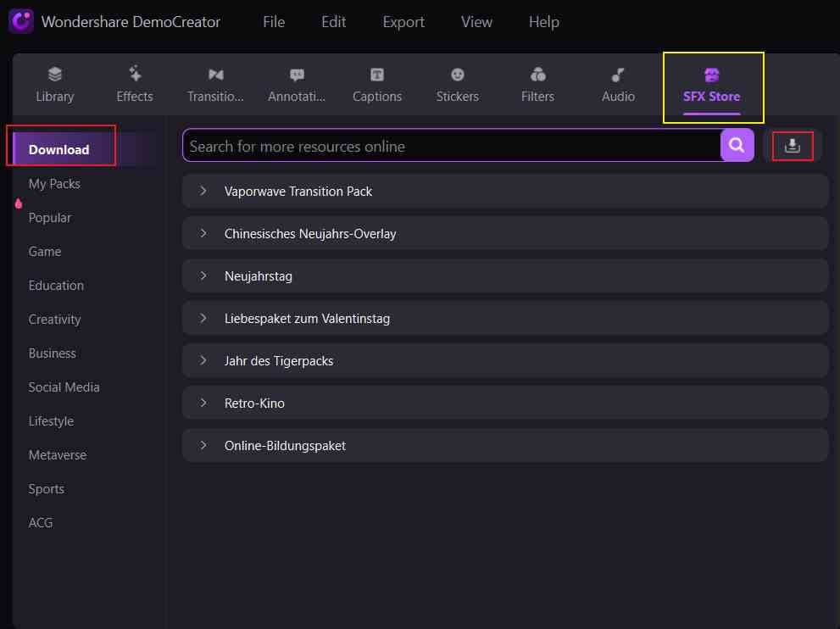Click the Vaporwave Transition Pack title text
The image size is (840, 629).
click(x=298, y=192)
